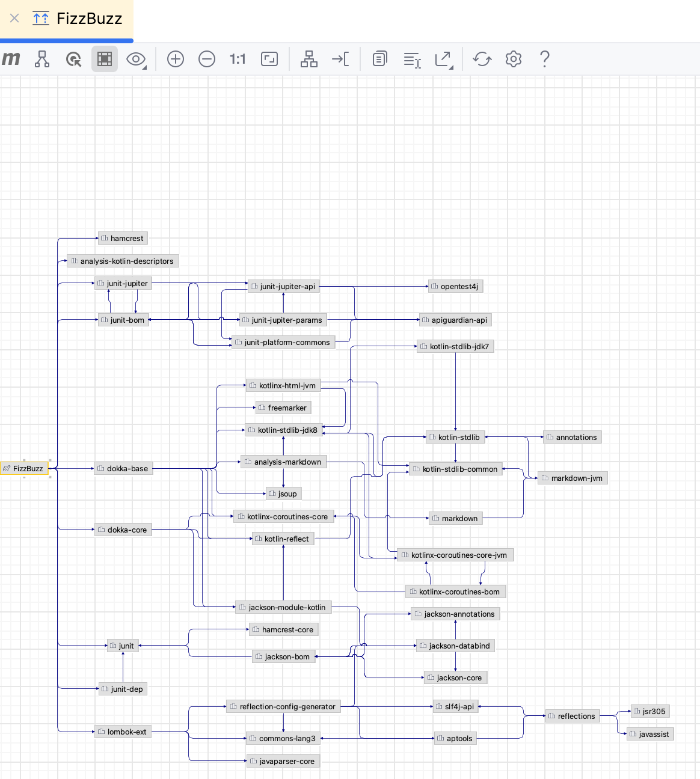Apply a new layout to the diagram

coord(309,59)
